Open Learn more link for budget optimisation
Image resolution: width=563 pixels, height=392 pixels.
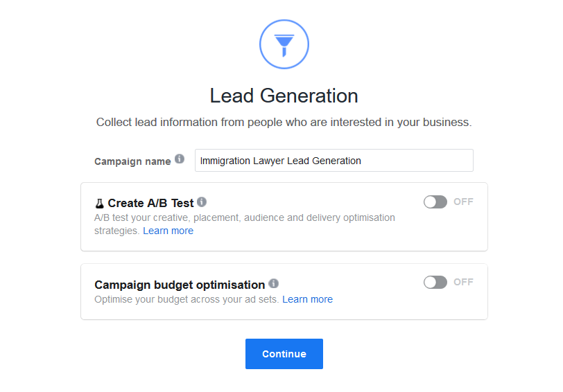307,299
